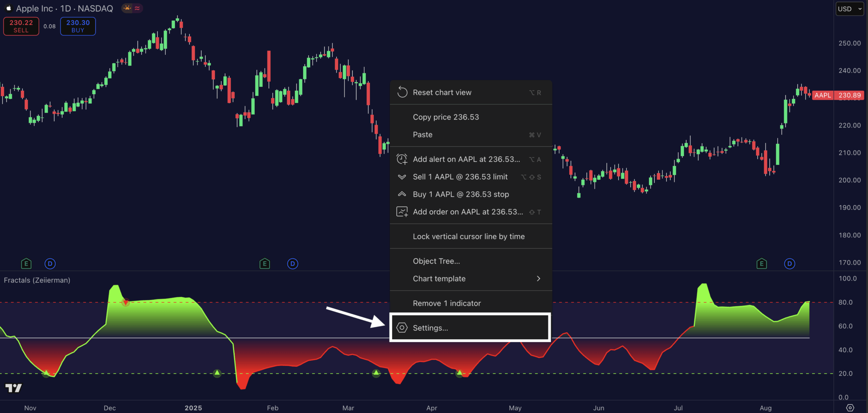Click the circular-arrow Reset chart view icon
This screenshot has width=868, height=413.
(402, 92)
